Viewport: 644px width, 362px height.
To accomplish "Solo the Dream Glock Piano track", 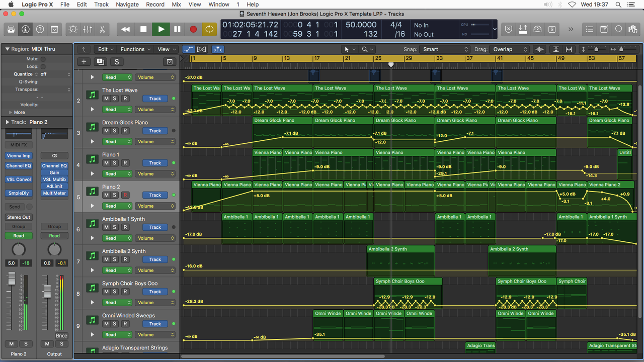I will [115, 131].
